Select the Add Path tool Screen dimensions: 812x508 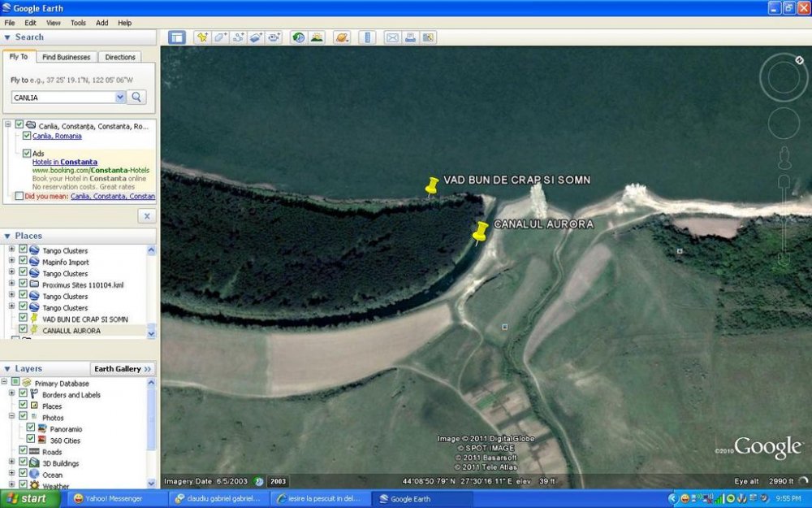coord(238,37)
